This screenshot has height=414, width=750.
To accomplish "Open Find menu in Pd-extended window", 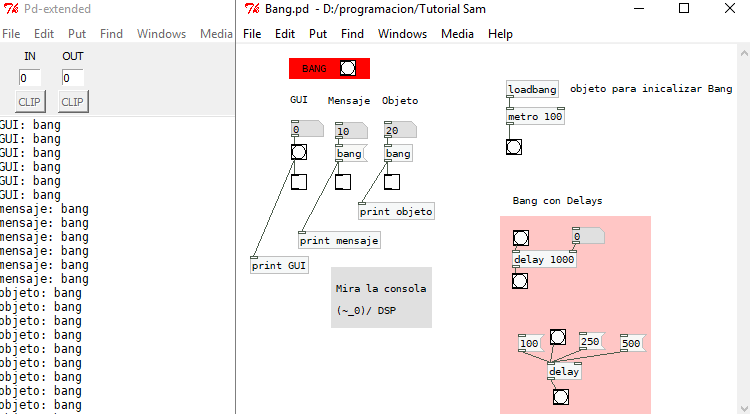I will 111,34.
